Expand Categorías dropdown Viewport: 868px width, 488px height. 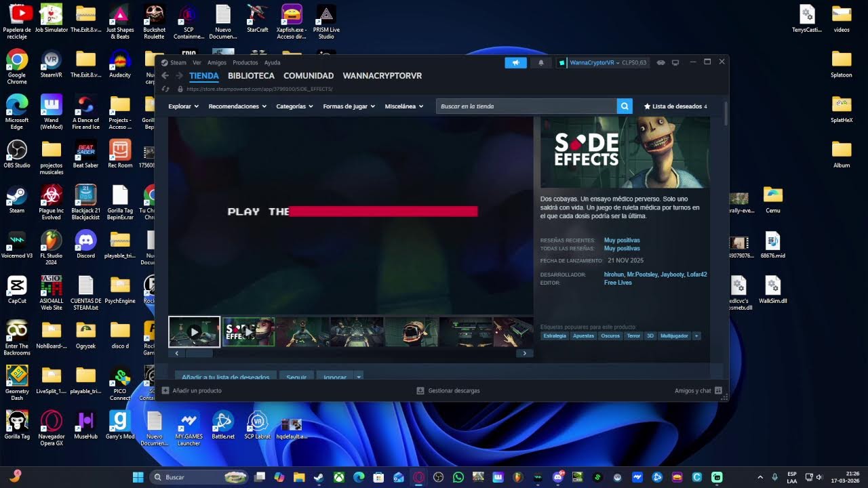click(295, 106)
